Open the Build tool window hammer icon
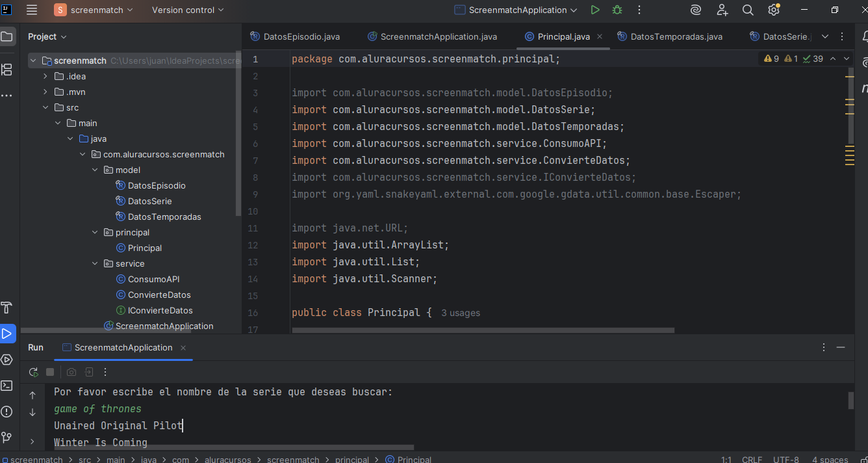Viewport: 868px width, 463px height. pyautogui.click(x=7, y=308)
